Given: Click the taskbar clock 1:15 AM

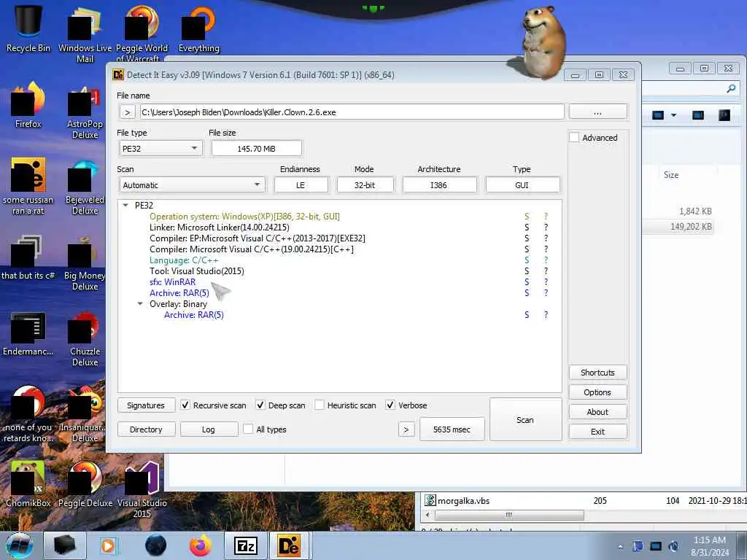Looking at the screenshot, I should tap(710, 545).
